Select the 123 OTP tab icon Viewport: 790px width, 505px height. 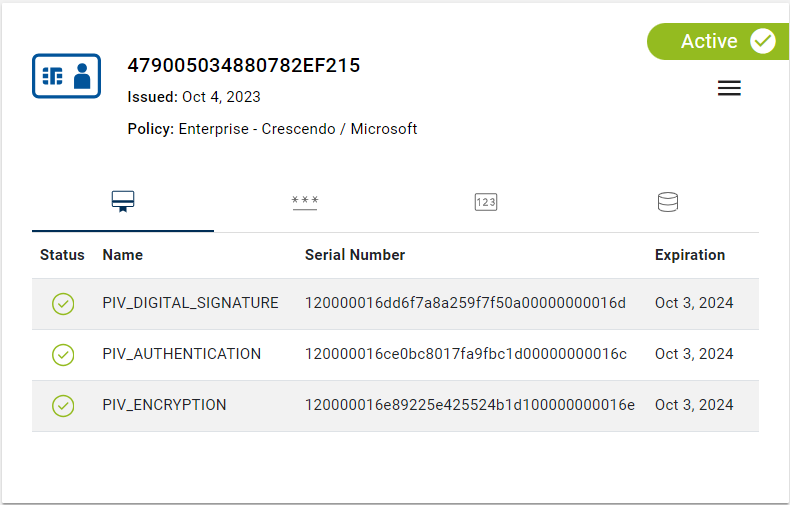[486, 202]
